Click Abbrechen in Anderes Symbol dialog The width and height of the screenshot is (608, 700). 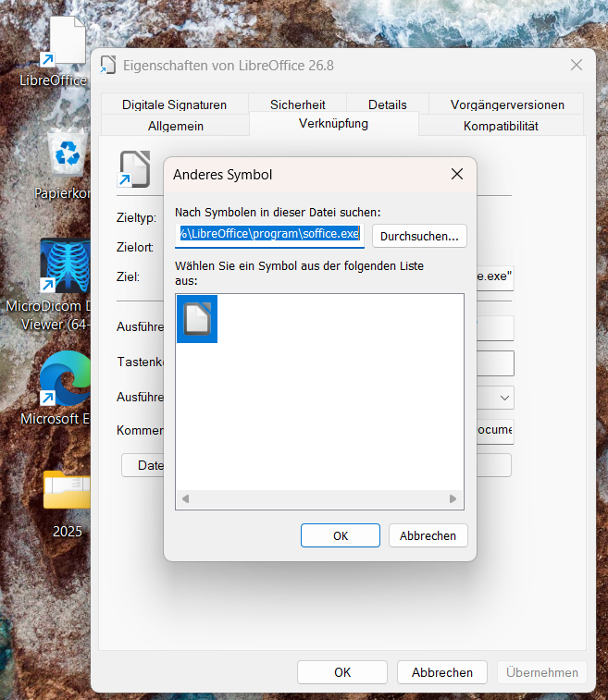tap(428, 535)
